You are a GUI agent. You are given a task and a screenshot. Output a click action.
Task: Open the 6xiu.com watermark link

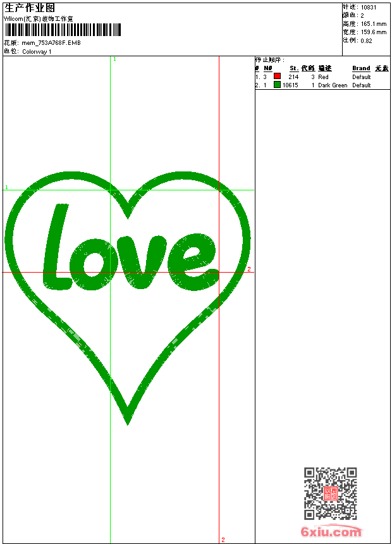tap(331, 531)
